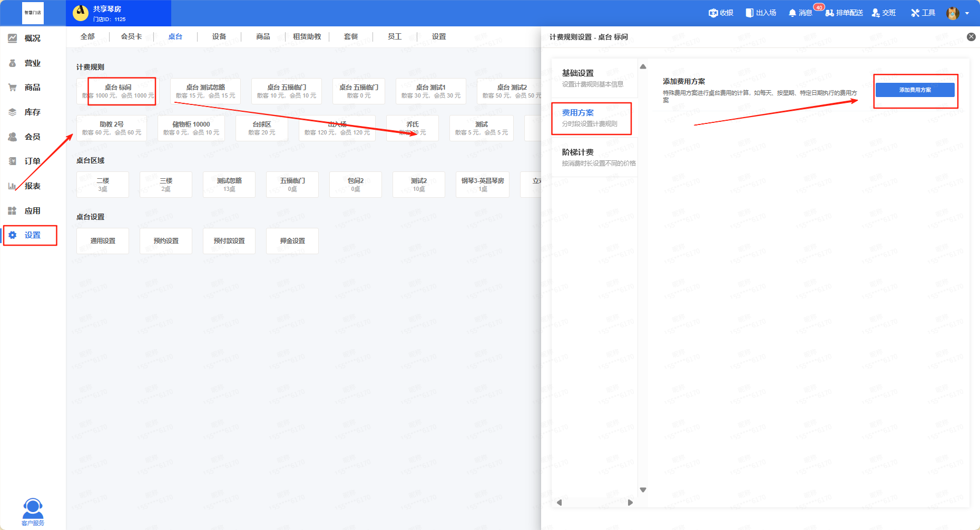
Task: Open the 储物柜 10000 billing rule card
Action: 191,128
